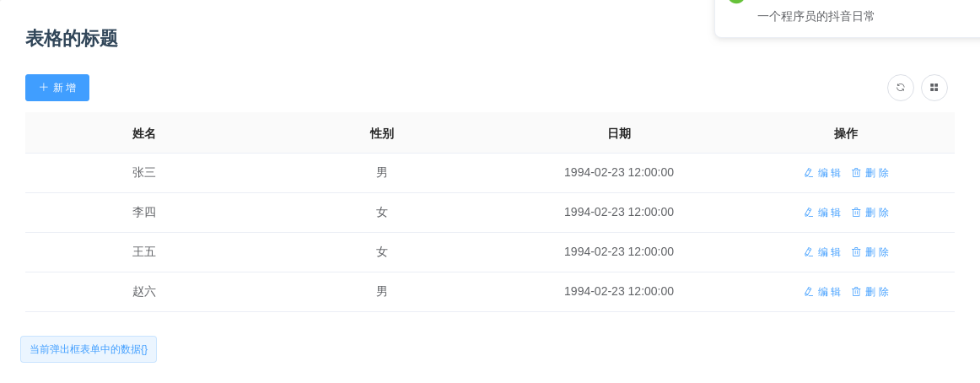The width and height of the screenshot is (980, 383).
Task: Click the 新增 add button
Action: point(57,88)
